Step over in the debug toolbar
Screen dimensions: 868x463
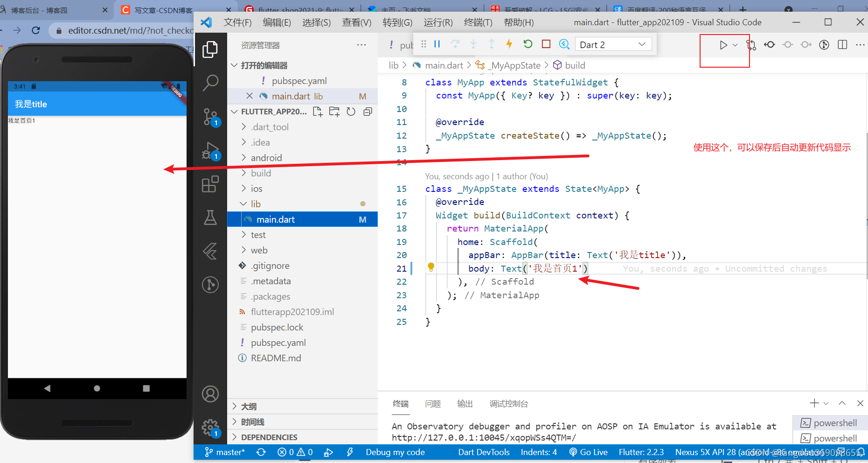click(x=455, y=44)
